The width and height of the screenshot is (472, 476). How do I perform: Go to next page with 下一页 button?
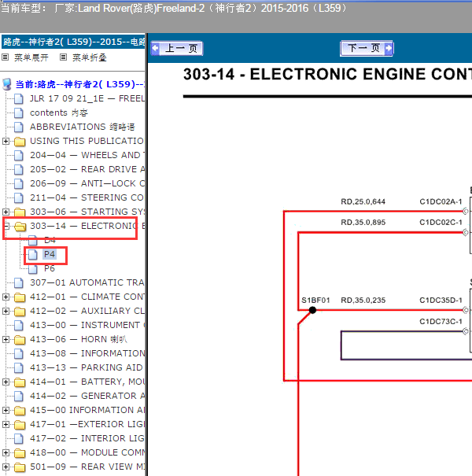click(x=367, y=48)
